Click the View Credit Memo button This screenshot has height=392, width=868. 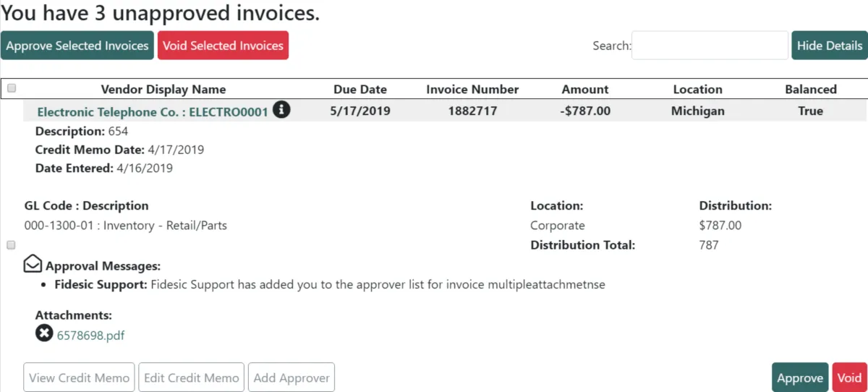80,378
